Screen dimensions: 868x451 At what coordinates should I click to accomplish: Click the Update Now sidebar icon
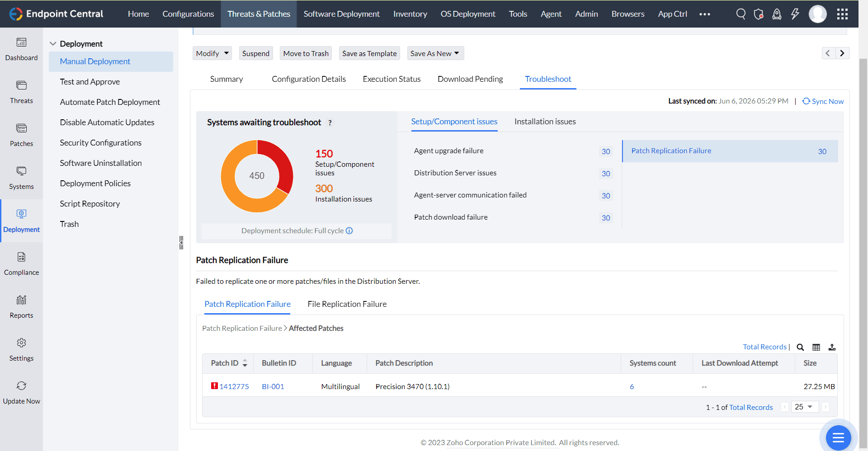21,392
